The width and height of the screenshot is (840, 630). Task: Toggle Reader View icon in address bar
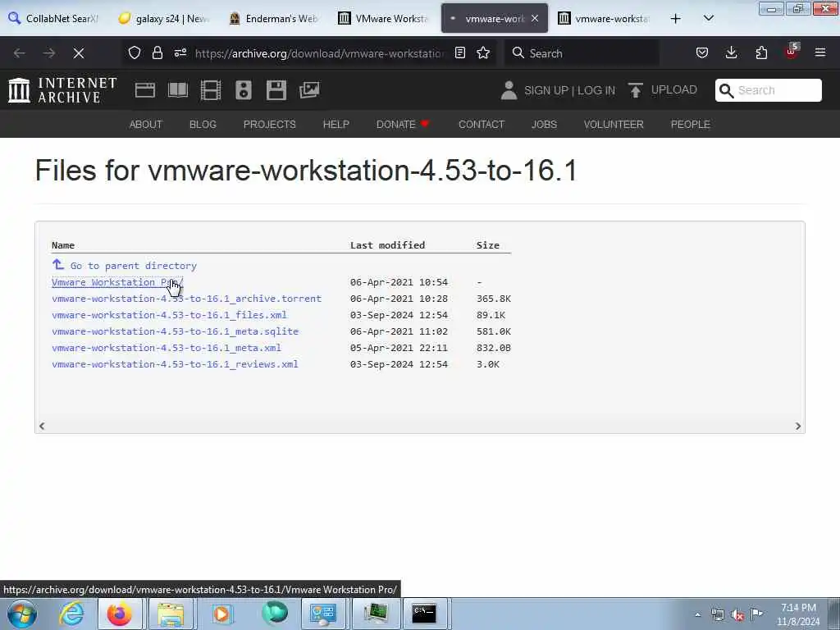pos(459,52)
